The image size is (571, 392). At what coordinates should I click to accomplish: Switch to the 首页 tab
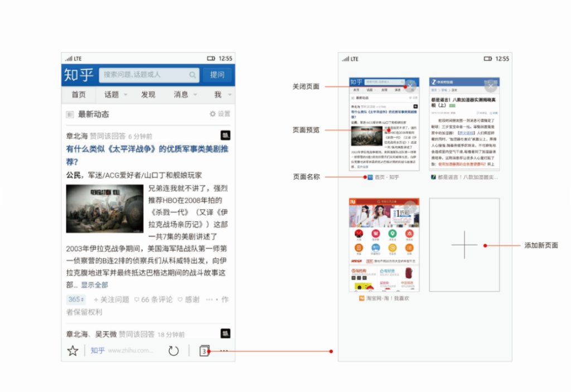coord(79,95)
